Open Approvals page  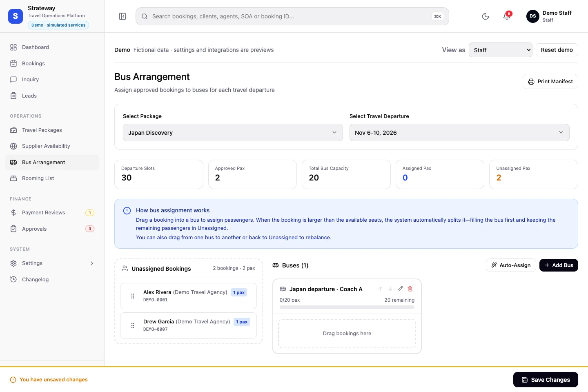(52, 229)
